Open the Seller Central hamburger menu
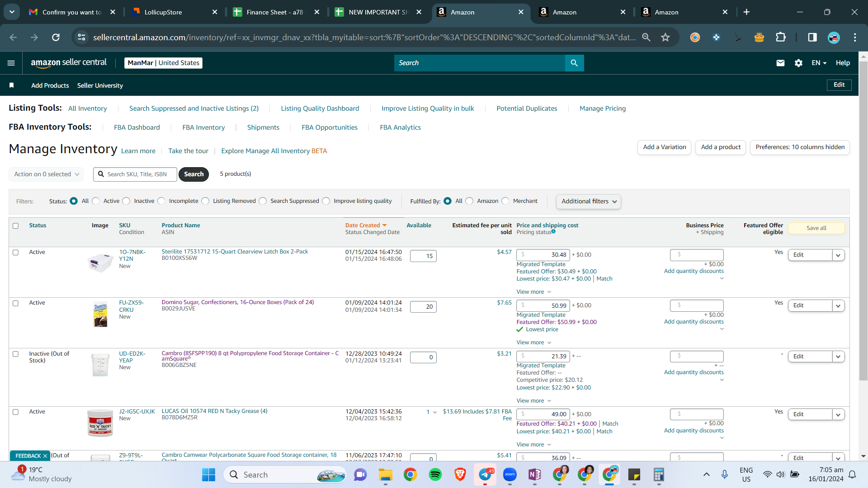 coord(11,63)
